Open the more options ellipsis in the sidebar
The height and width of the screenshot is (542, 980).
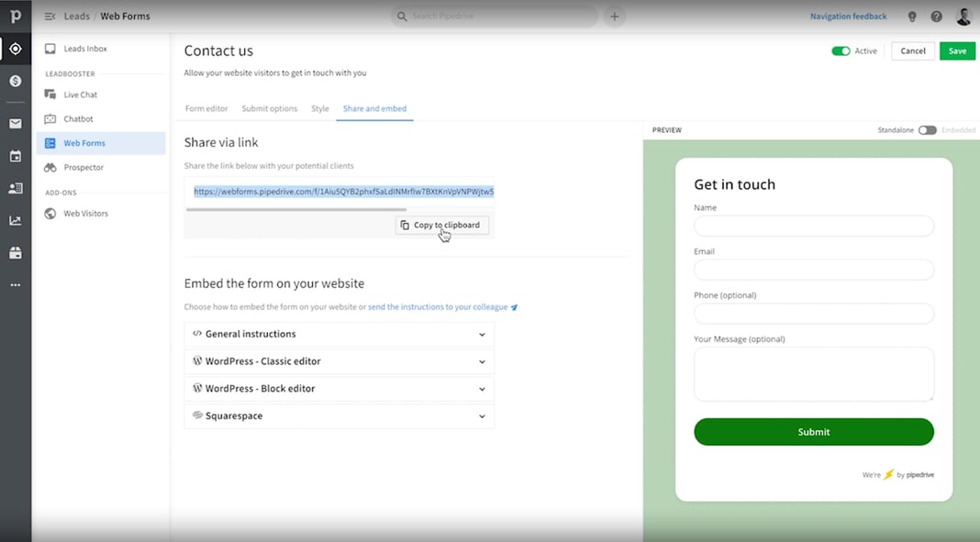click(14, 284)
